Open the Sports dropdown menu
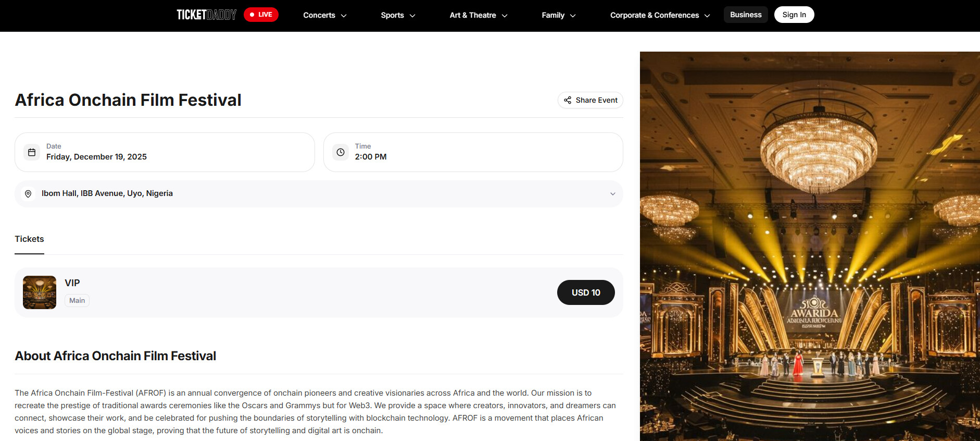Image resolution: width=980 pixels, height=441 pixels. click(398, 15)
